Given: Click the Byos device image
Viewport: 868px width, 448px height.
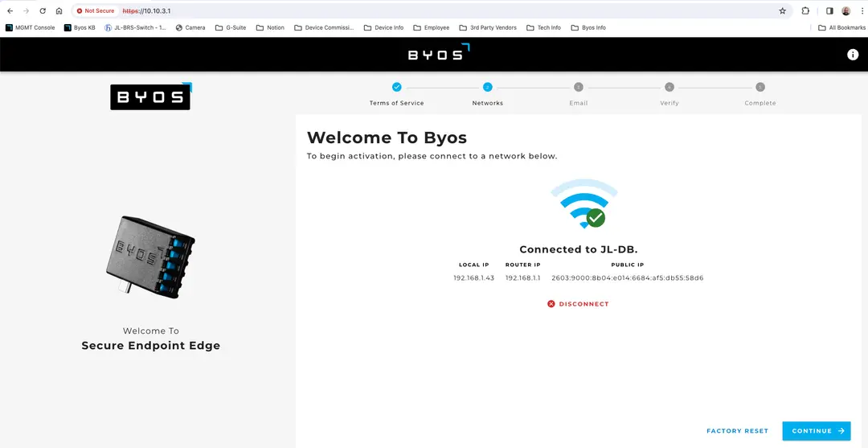Looking at the screenshot, I should (x=150, y=257).
